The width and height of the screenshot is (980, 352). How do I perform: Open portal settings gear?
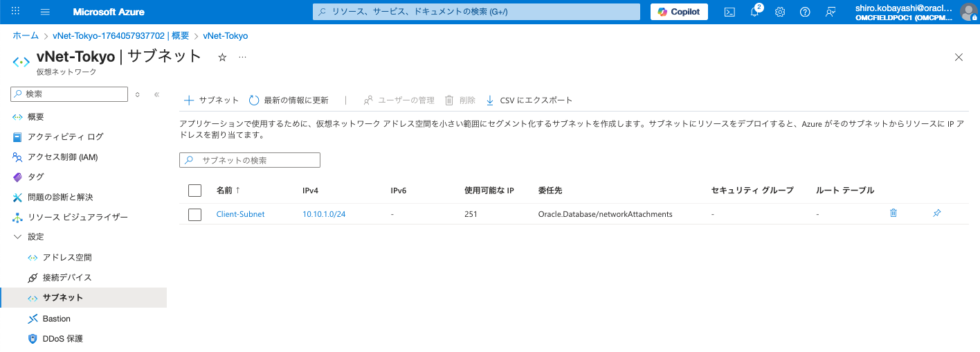(780, 12)
